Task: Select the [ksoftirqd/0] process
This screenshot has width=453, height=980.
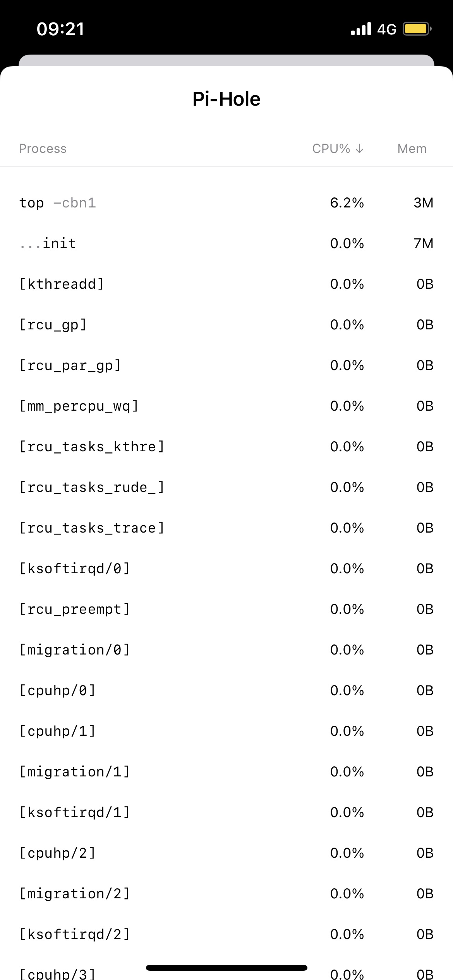Action: coord(226,569)
